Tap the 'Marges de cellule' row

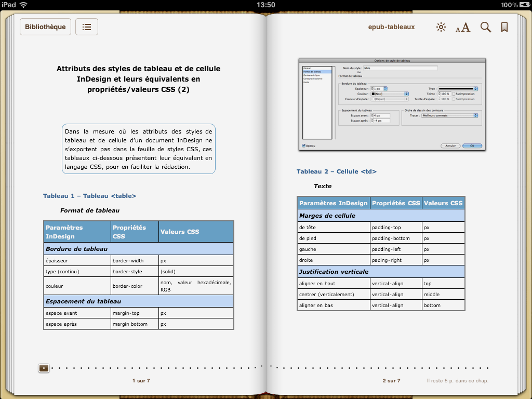(381, 216)
